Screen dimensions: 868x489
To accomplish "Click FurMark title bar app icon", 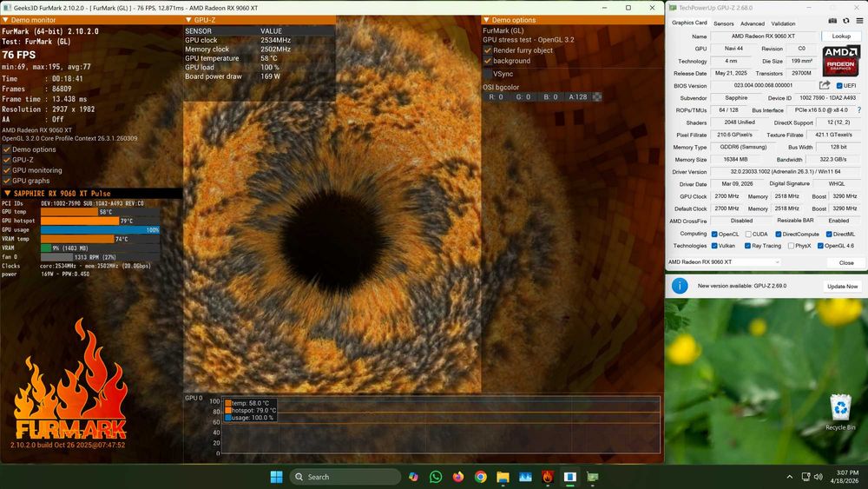I will coord(7,8).
